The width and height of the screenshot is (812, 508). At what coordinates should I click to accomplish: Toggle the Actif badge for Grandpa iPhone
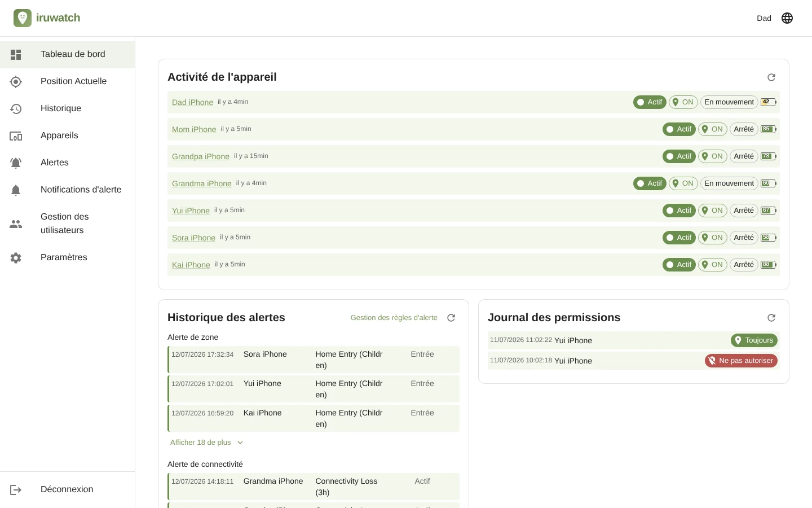click(x=679, y=156)
